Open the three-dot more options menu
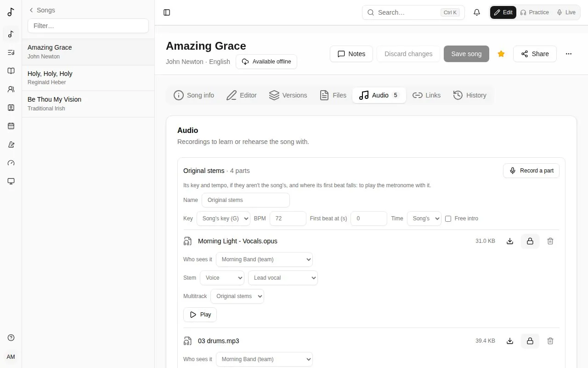 [569, 54]
